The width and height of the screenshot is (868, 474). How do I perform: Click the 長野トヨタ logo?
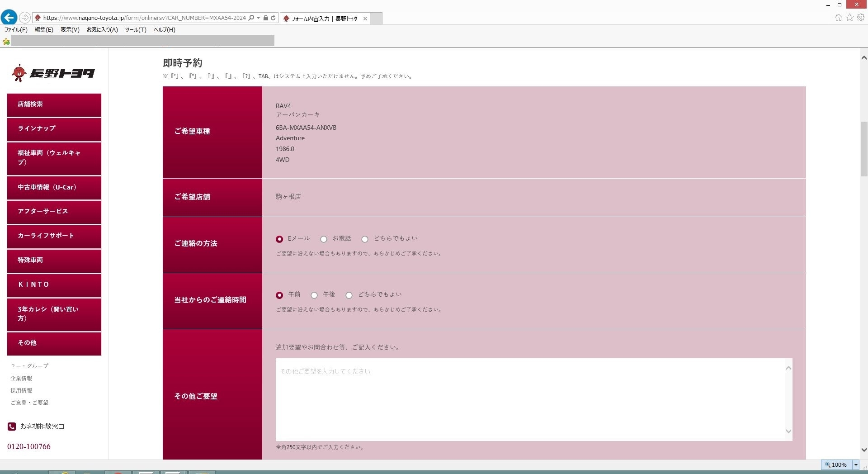point(53,73)
